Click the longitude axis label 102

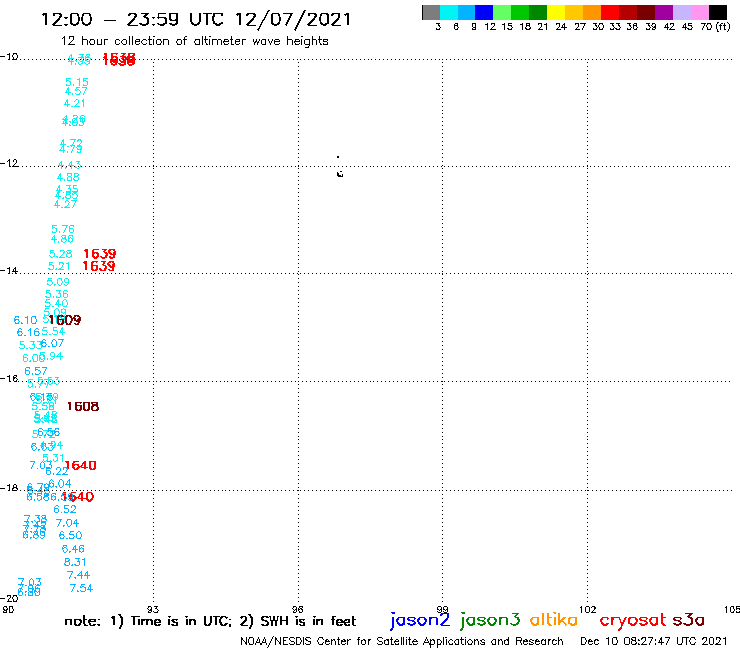(587, 609)
